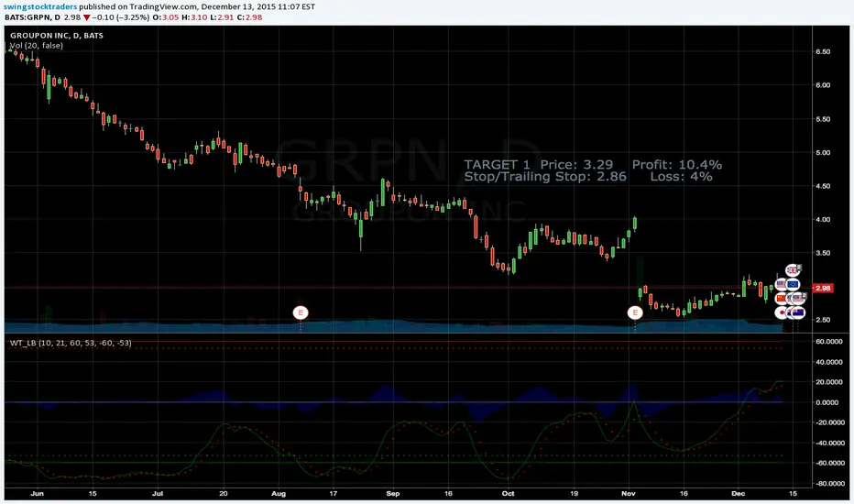Click the Dec label on time axis
Screen dimensions: 854x504
point(738,494)
